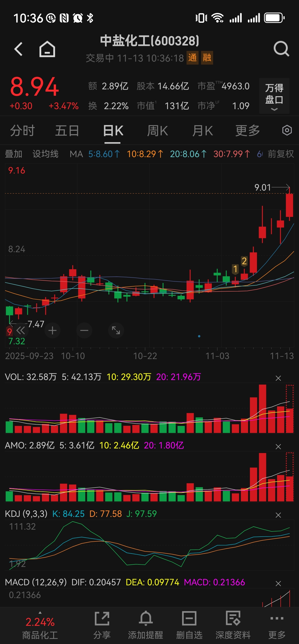Expand 商品化工 sector bar

pyautogui.click(x=40, y=626)
